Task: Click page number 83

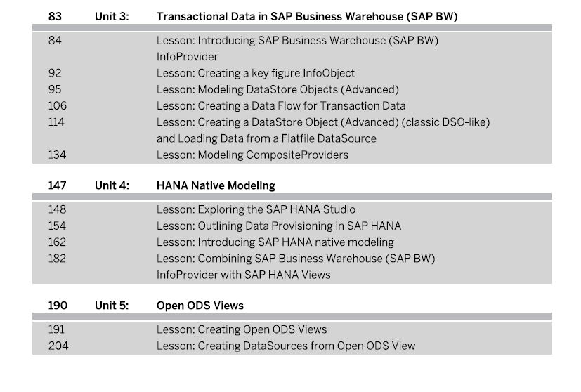Action: click(55, 17)
